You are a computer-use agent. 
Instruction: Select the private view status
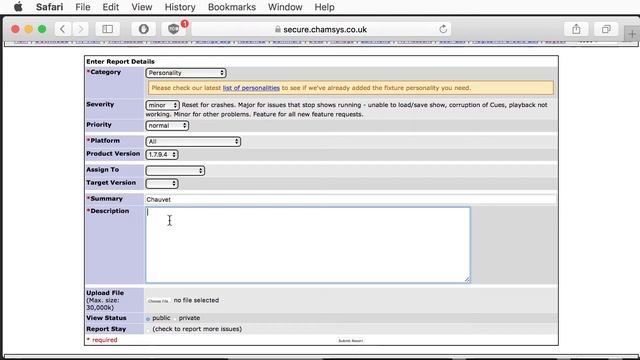175,318
